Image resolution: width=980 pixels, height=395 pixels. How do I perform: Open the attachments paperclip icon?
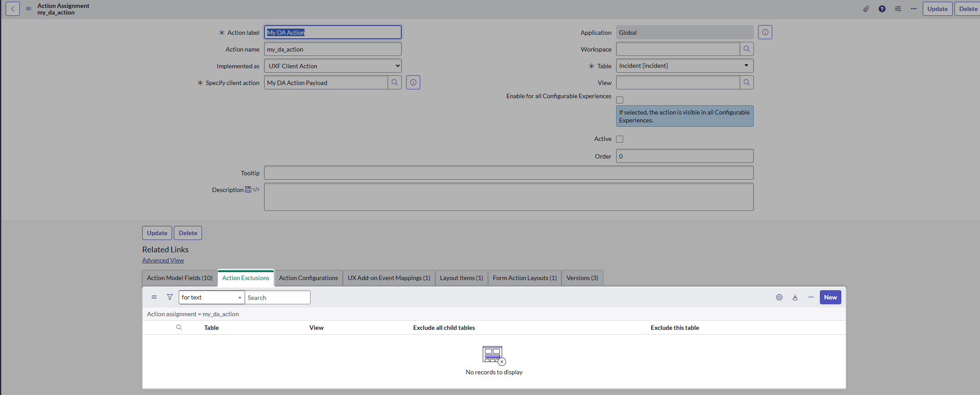coord(866,9)
